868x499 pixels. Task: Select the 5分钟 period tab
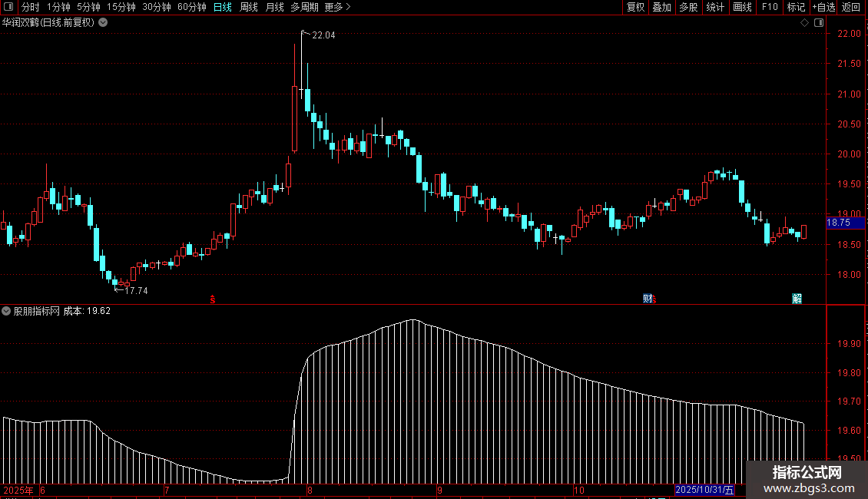[88, 7]
